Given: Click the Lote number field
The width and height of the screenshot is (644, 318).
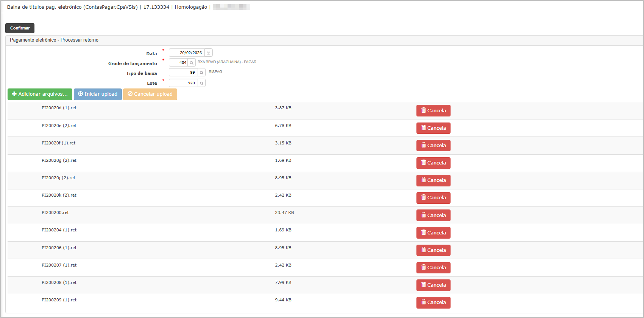Looking at the screenshot, I should pyautogui.click(x=183, y=83).
